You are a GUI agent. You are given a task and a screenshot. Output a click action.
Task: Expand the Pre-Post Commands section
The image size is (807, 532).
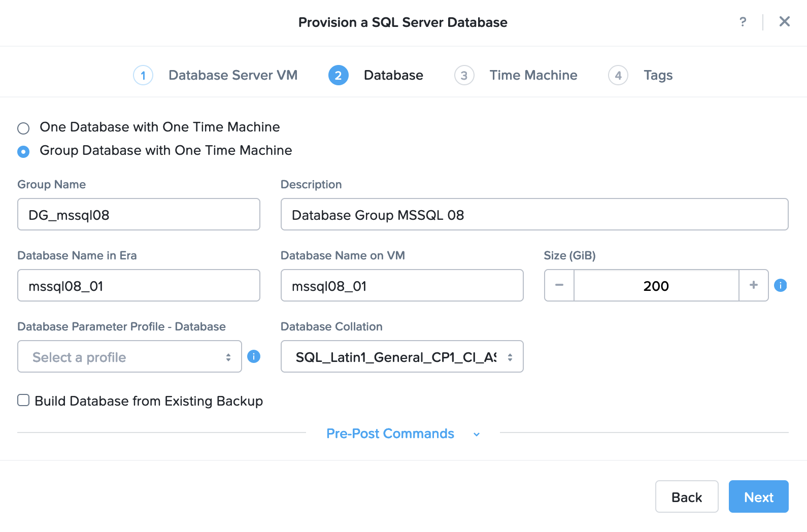tap(390, 434)
